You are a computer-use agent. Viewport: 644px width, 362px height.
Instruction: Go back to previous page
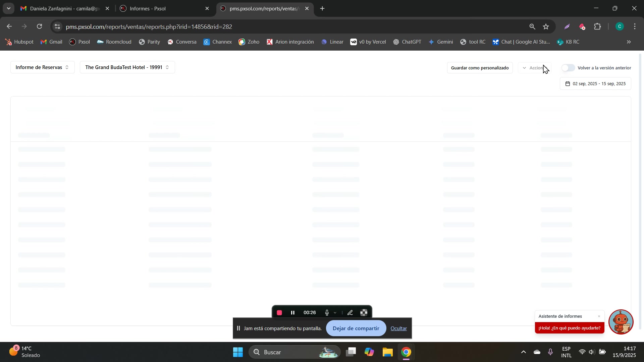9,26
